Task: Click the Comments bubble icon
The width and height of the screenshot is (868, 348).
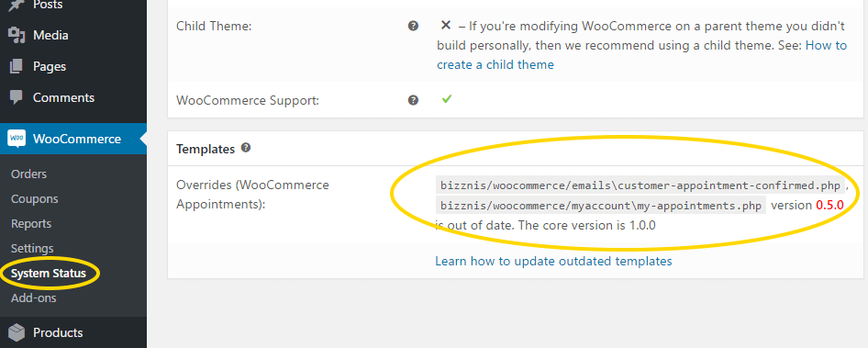Action: pyautogui.click(x=17, y=97)
